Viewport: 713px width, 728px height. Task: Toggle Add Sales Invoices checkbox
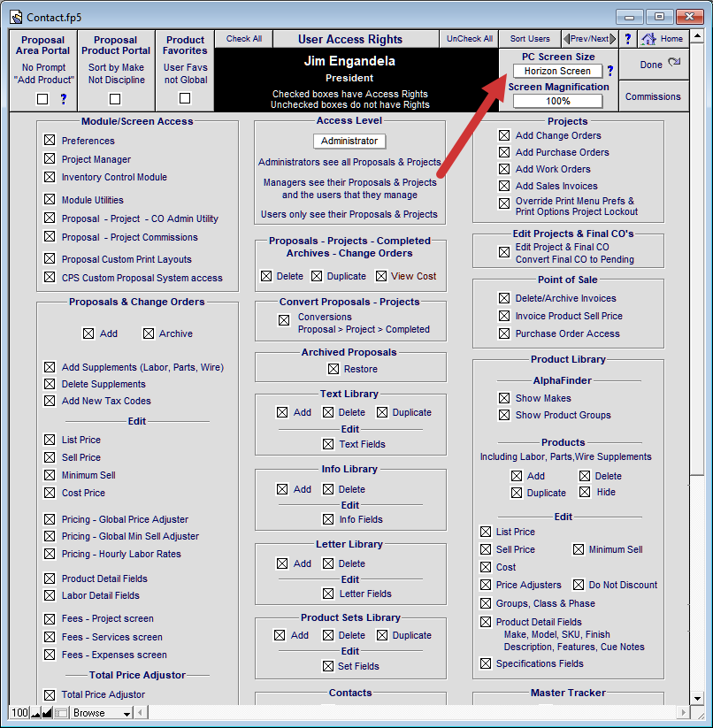pos(504,186)
